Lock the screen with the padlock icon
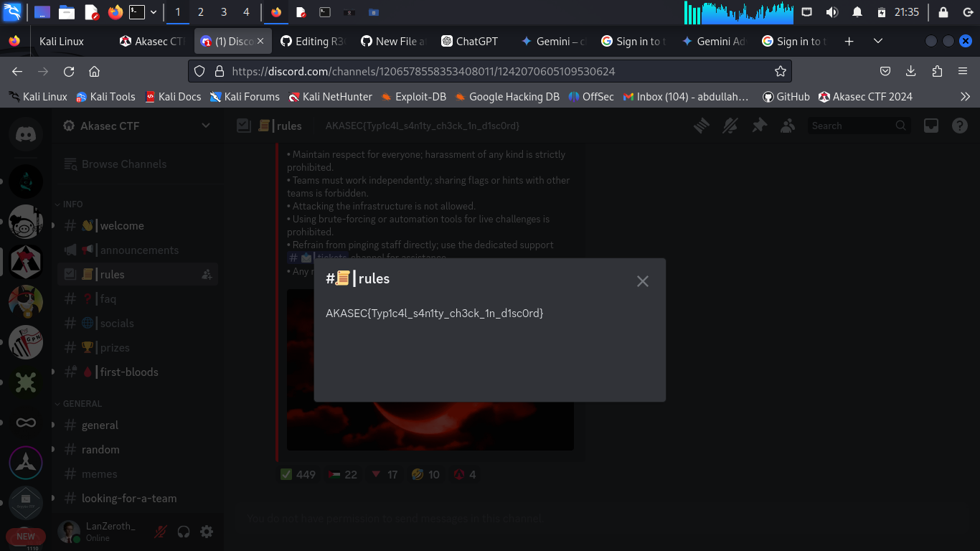Image resolution: width=980 pixels, height=551 pixels. pos(943,12)
